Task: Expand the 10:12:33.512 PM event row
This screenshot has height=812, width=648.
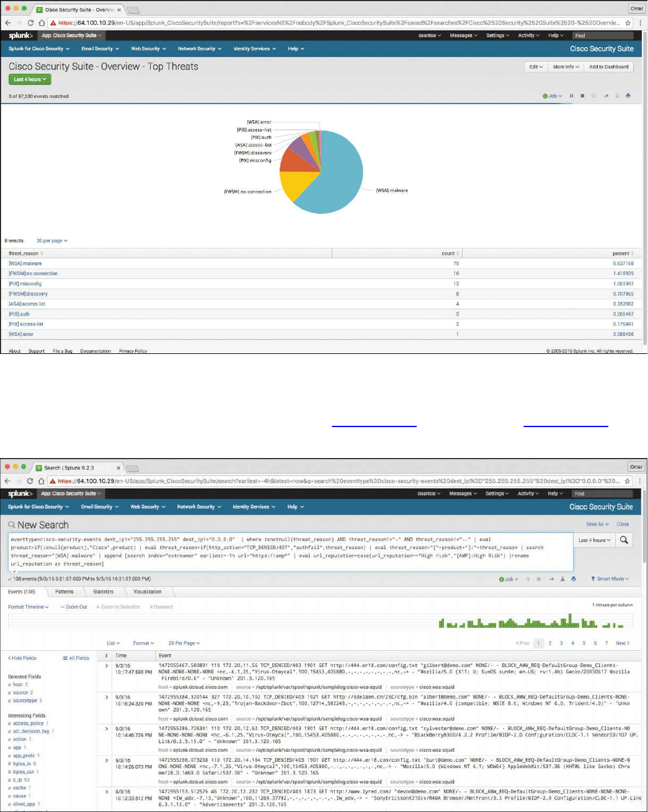Action: (107, 792)
